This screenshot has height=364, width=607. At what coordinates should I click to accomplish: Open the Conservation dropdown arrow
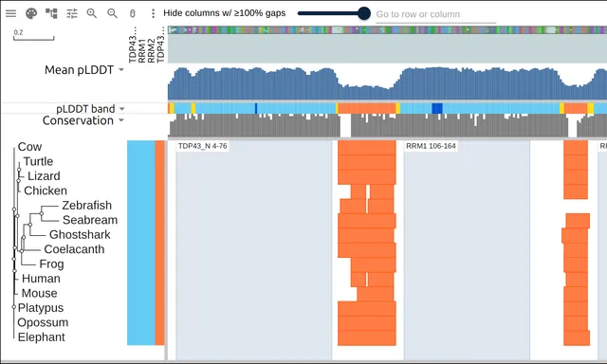[121, 120]
